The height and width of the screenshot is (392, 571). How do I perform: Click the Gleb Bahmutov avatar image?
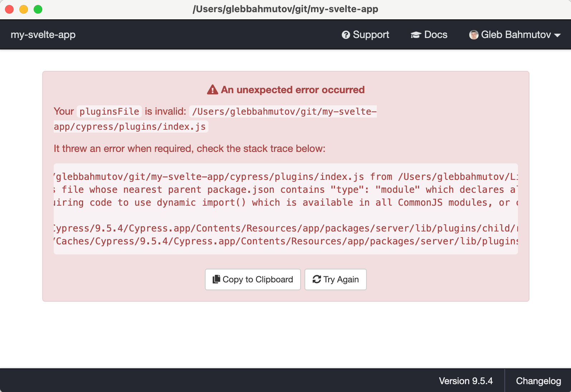tap(474, 35)
